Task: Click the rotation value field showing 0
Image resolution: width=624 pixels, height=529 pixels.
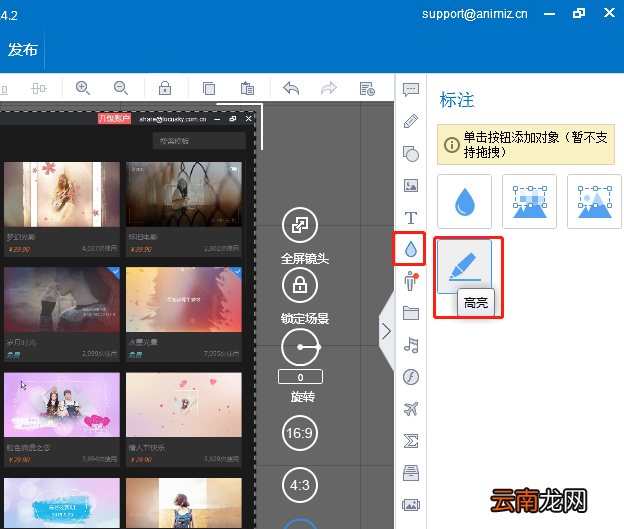Action: coord(300,377)
